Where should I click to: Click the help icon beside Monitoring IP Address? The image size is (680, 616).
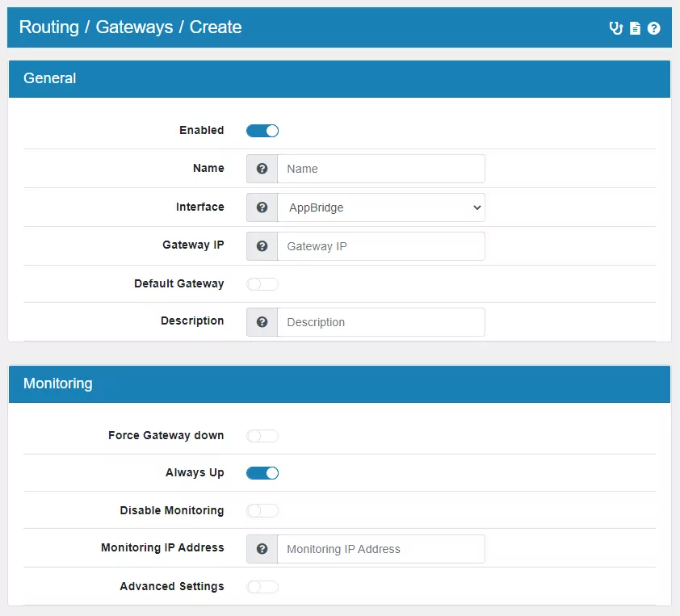pos(262,548)
